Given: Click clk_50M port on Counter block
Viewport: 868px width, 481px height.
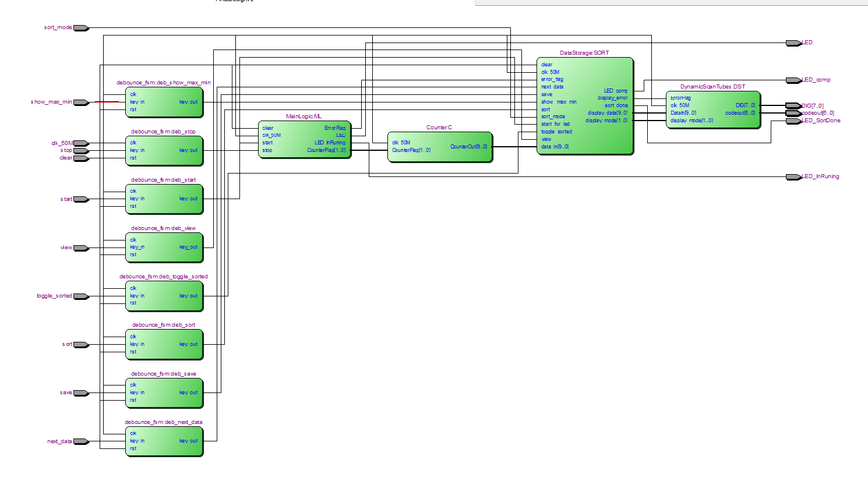Looking at the screenshot, I should click(x=401, y=143).
